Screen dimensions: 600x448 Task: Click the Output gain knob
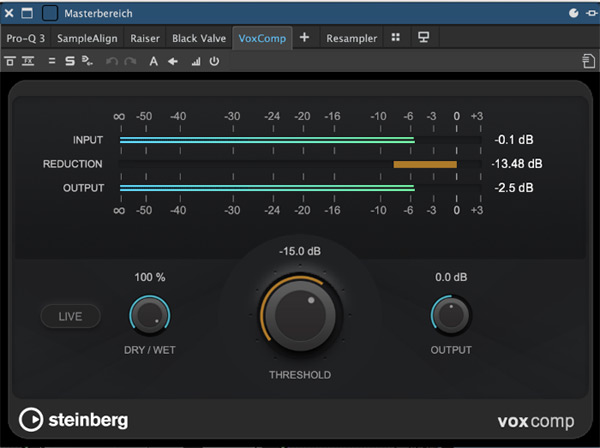[x=451, y=315]
